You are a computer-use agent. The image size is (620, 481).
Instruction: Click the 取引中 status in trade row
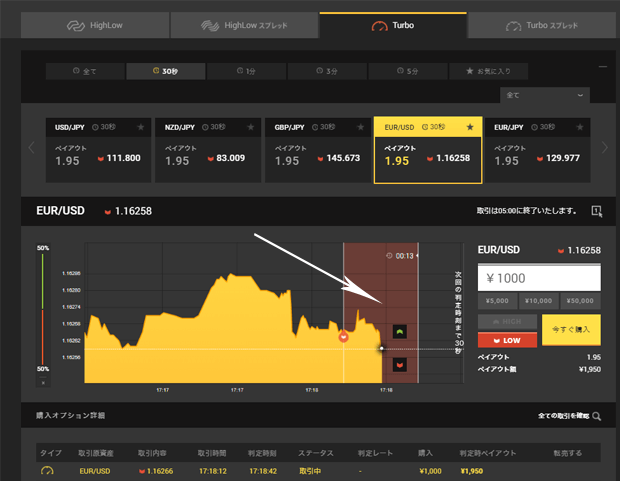310,471
